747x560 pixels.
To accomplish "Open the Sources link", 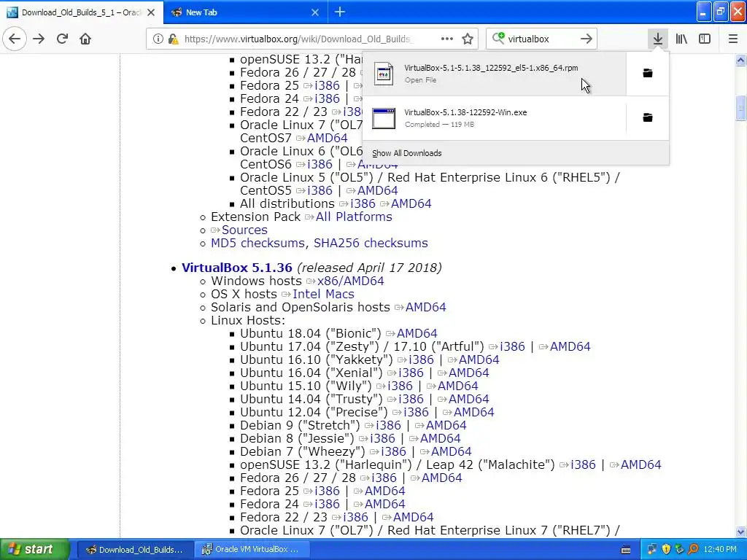I will pos(244,230).
